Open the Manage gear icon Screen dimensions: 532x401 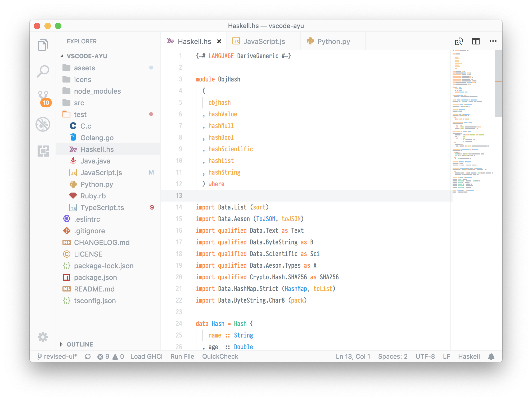click(x=43, y=337)
